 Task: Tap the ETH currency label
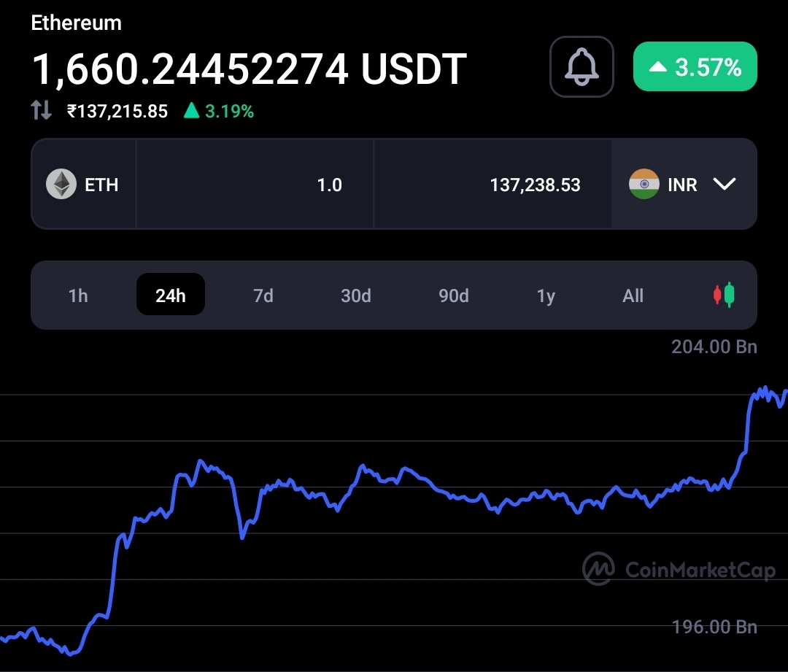101,185
